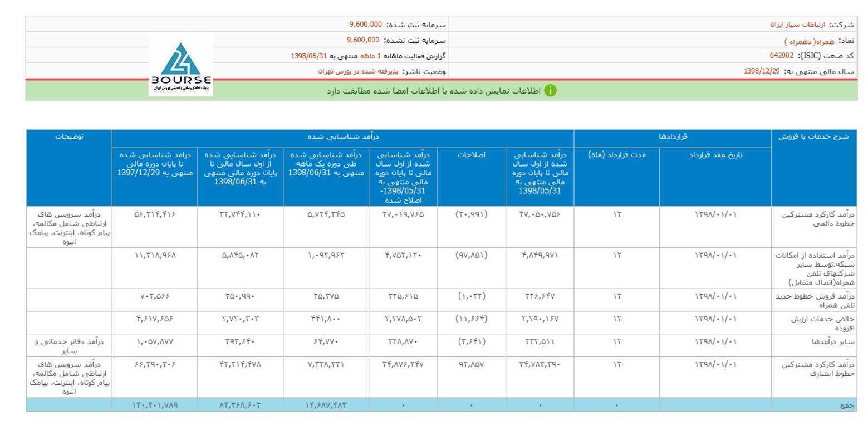Select the تاریخ عقد قرارداد column header
Image resolution: width=868 pixels, height=425 pixels.
[715, 155]
